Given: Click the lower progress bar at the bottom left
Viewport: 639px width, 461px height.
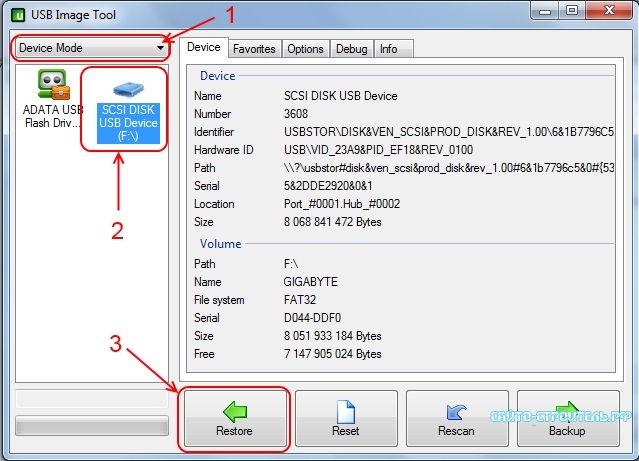Looking at the screenshot, I should (91, 425).
